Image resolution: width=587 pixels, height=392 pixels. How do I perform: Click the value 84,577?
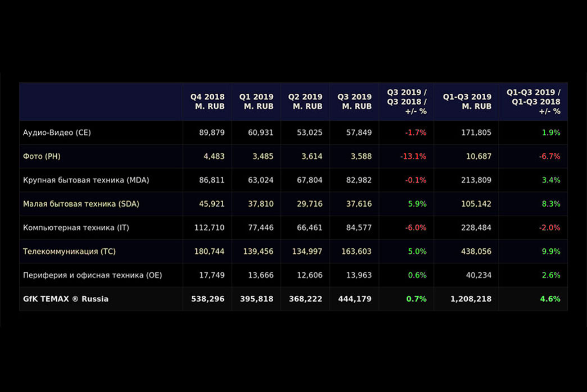click(x=359, y=228)
